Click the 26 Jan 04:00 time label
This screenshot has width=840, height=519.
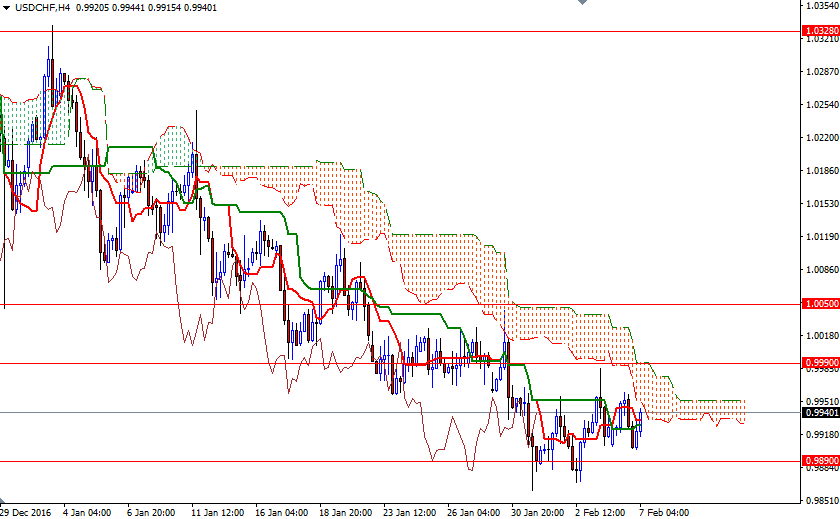(x=474, y=513)
